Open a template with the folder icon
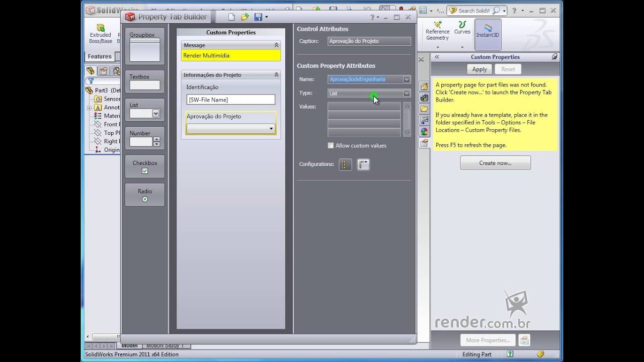Screen dimensions: 644x362 pos(245,17)
